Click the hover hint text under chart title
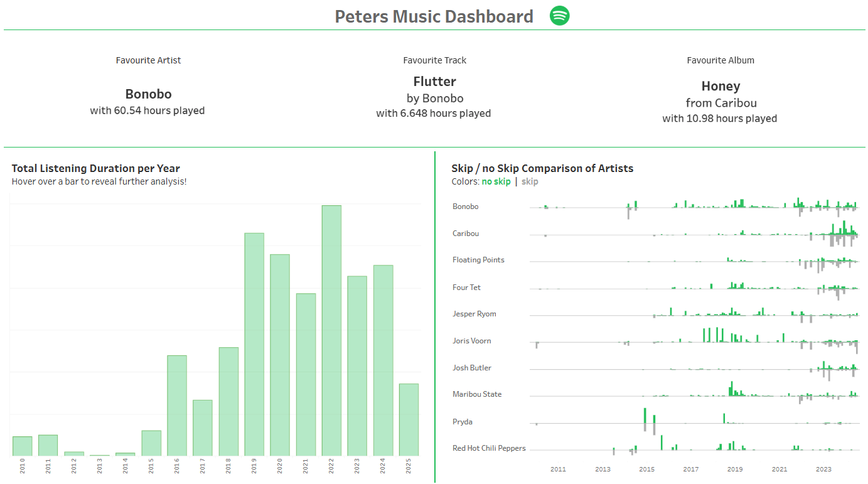 99,181
